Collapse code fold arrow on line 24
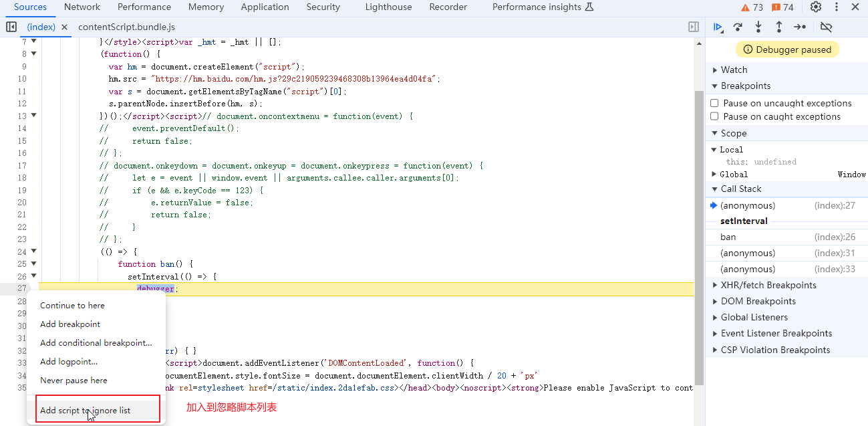 (33, 251)
